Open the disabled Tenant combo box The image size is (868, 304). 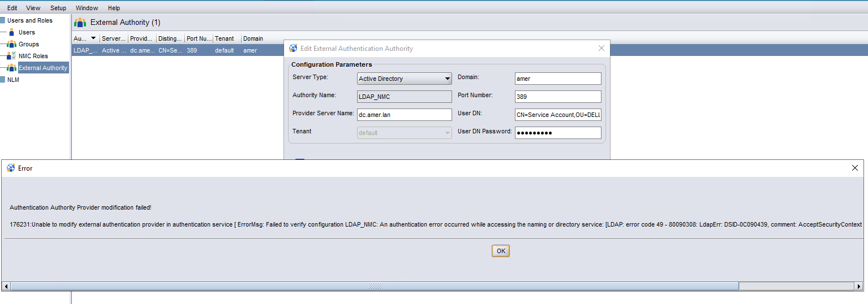[x=404, y=133]
